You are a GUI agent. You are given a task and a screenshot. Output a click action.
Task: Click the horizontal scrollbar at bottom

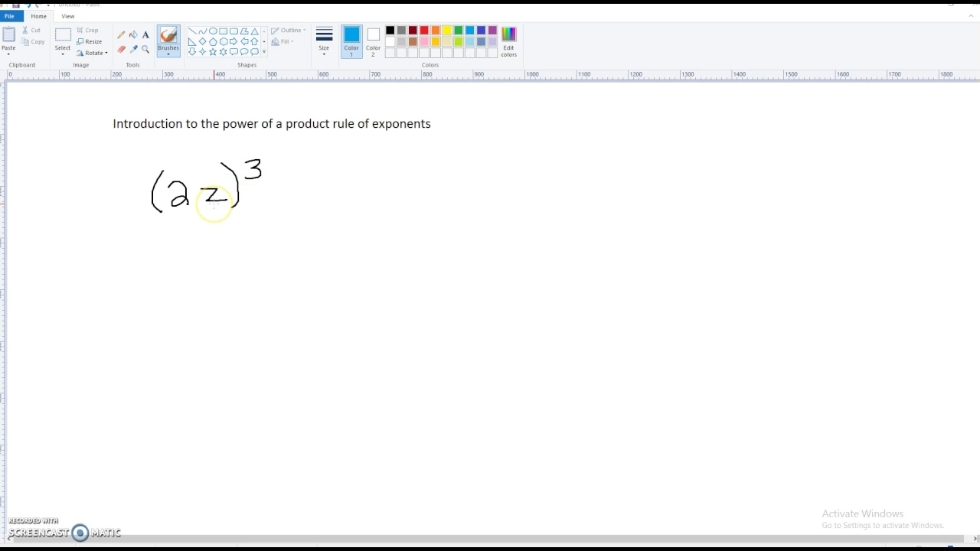[x=490, y=539]
